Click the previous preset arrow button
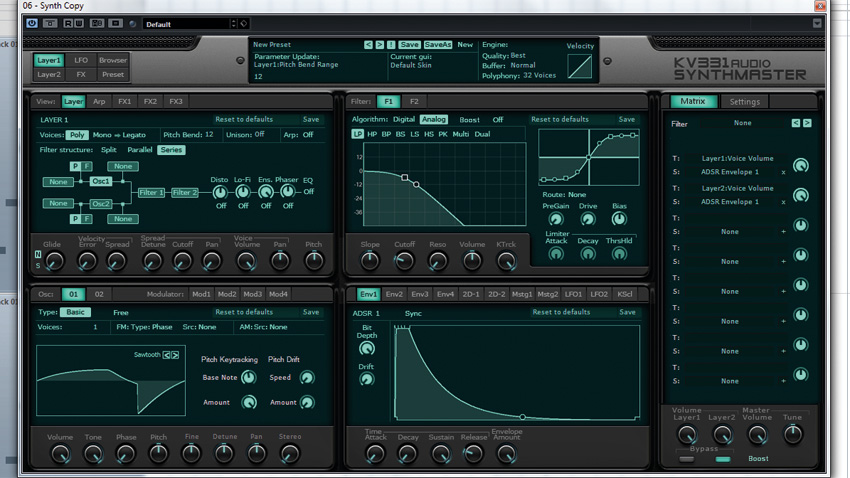The width and height of the screenshot is (850, 478). point(368,45)
